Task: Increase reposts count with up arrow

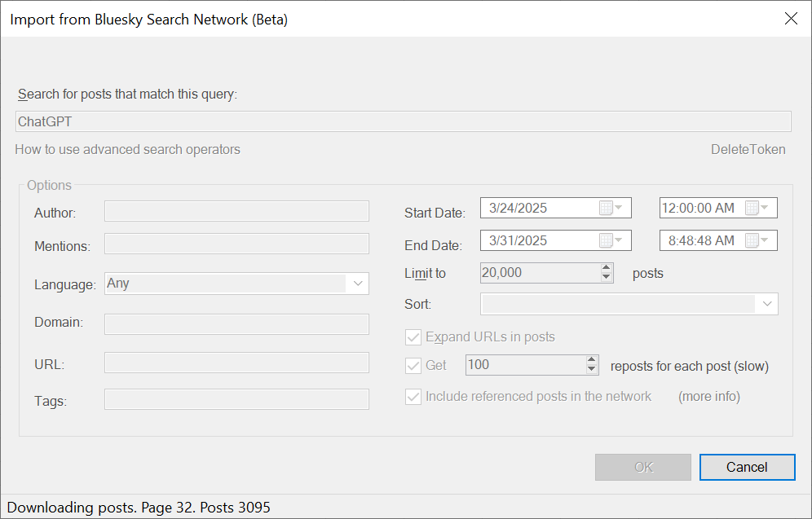Action: click(x=592, y=360)
